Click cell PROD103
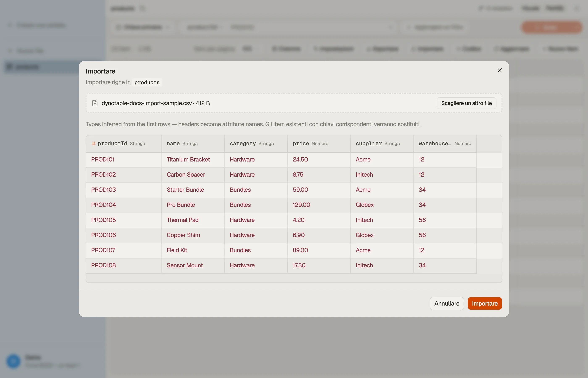This screenshot has width=588, height=378. pyautogui.click(x=123, y=190)
